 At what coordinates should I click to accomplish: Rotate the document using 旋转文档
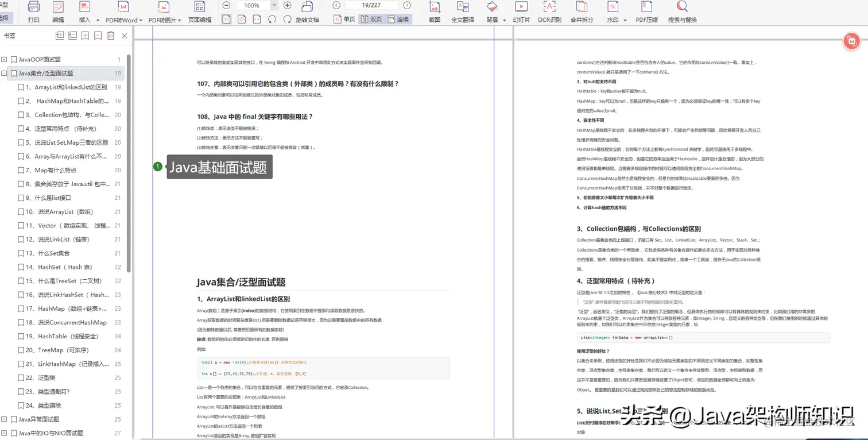pyautogui.click(x=307, y=19)
